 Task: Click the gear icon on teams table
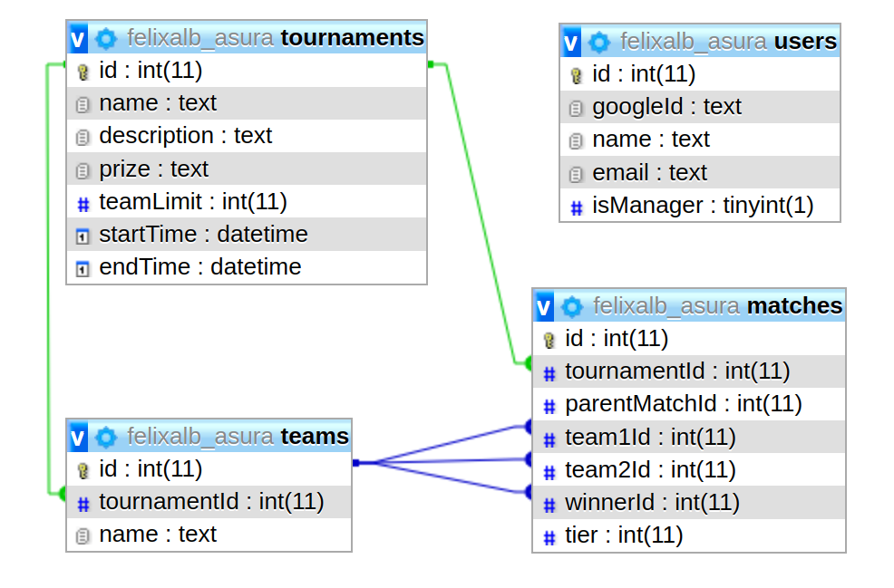point(107,437)
